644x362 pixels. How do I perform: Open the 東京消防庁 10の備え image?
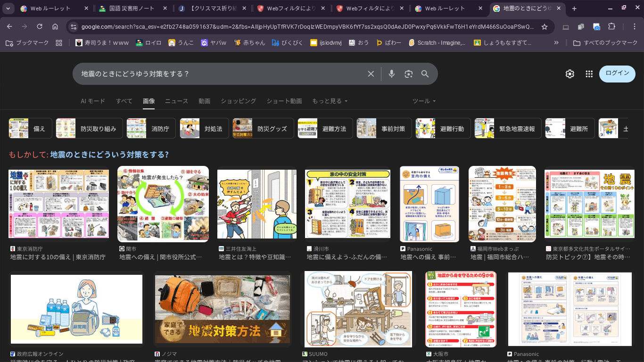[58, 204]
